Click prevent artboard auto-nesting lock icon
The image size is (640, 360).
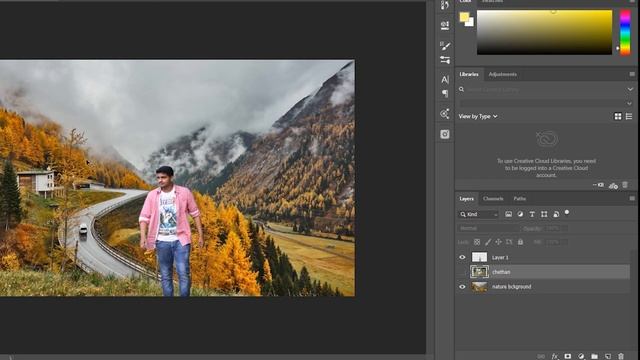[509, 242]
